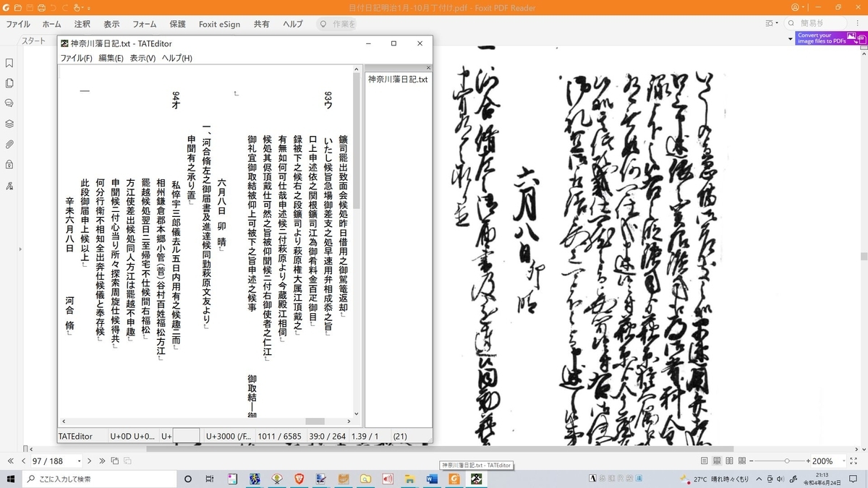Screen dimensions: 868x488
Task: Open Brave browser from taskbar
Action: (299, 479)
